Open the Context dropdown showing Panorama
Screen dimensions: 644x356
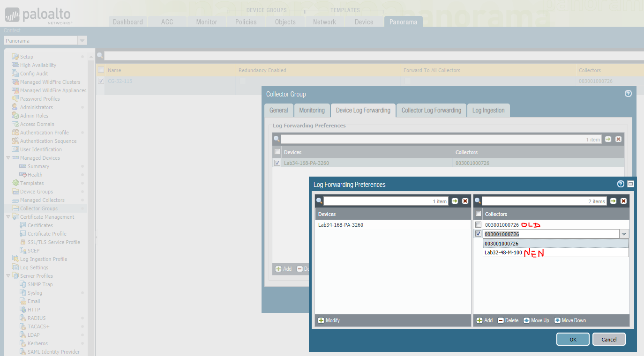(82, 41)
